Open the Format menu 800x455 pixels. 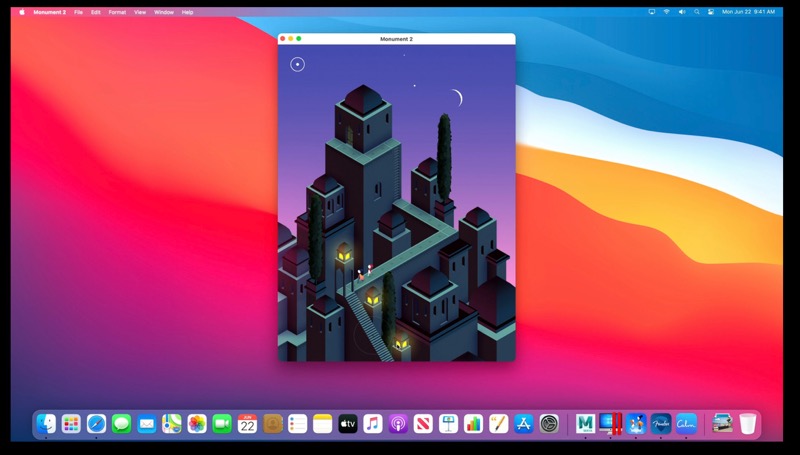pos(117,12)
